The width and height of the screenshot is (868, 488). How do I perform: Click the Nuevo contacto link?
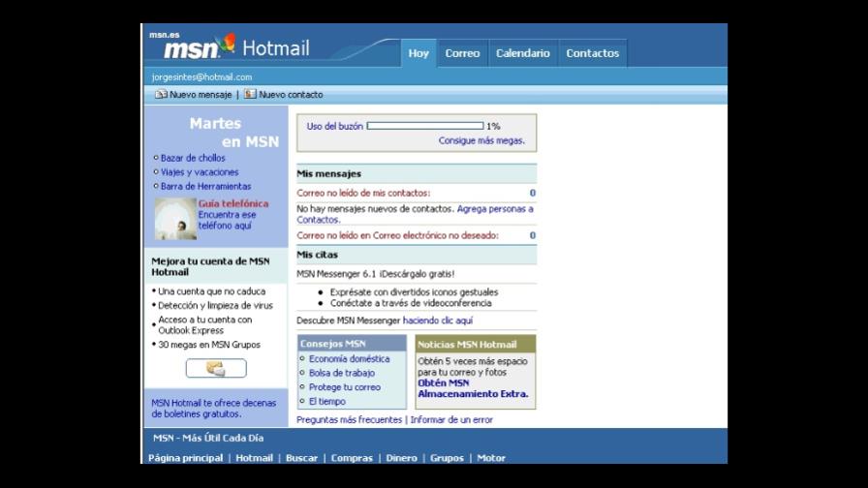click(291, 95)
